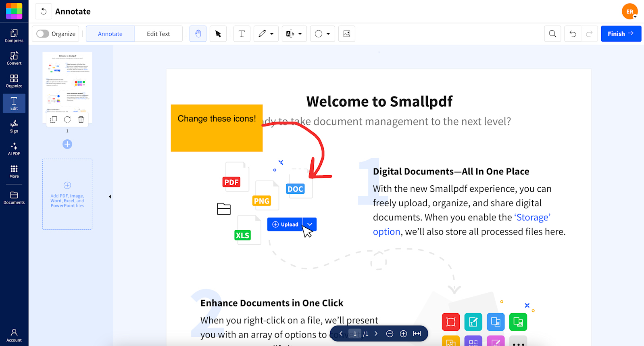Select the arrow pointer tool
Viewport: 644px width, 346px height.
pyautogui.click(x=218, y=34)
